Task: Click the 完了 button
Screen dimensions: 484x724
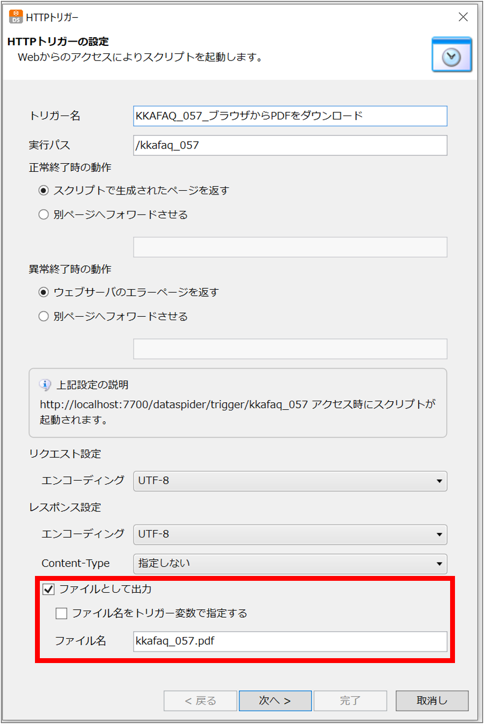Action: (x=350, y=700)
